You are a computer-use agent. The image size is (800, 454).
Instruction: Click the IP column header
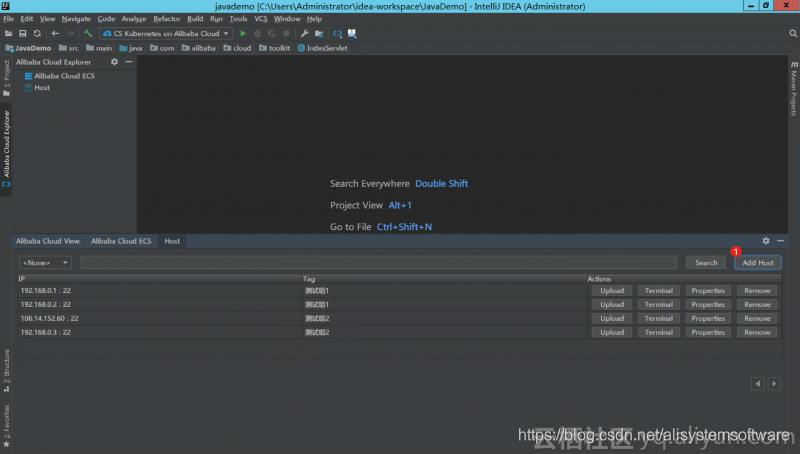[159, 279]
